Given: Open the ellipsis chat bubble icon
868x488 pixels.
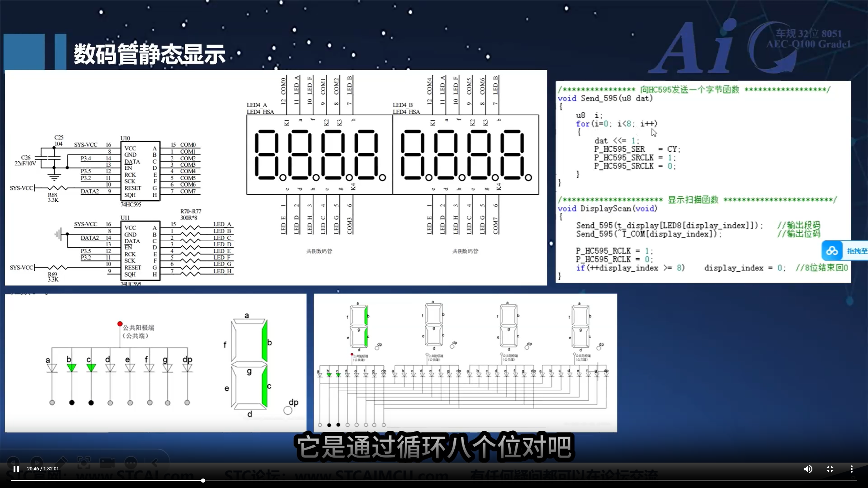Looking at the screenshot, I should coord(131,462).
